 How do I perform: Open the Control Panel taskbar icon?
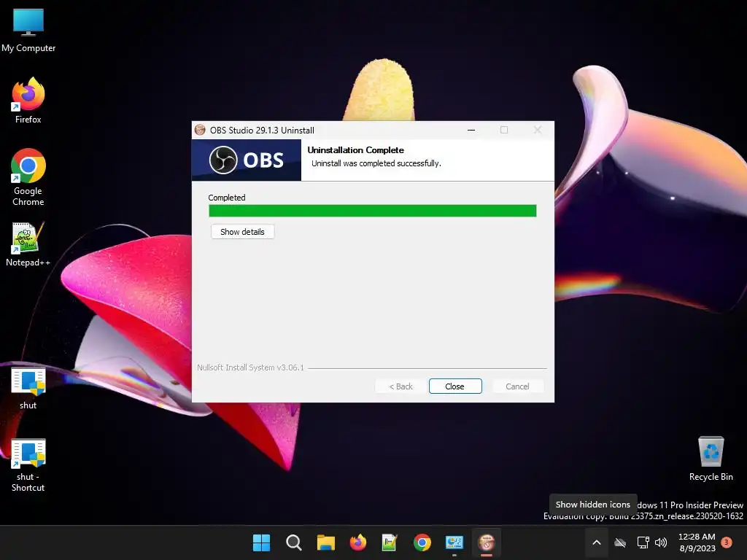454,542
